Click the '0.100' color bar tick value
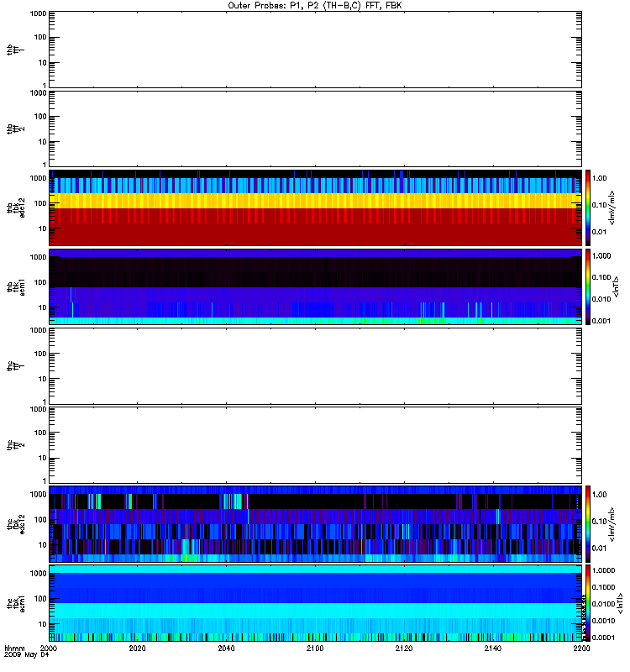This screenshot has width=630, height=672. coord(601,277)
